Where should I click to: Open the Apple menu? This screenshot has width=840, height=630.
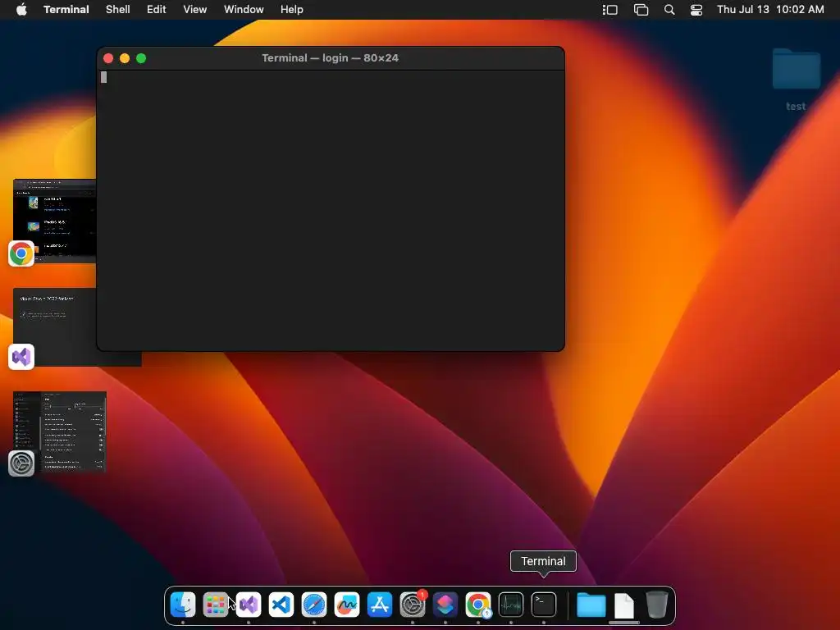click(21, 9)
